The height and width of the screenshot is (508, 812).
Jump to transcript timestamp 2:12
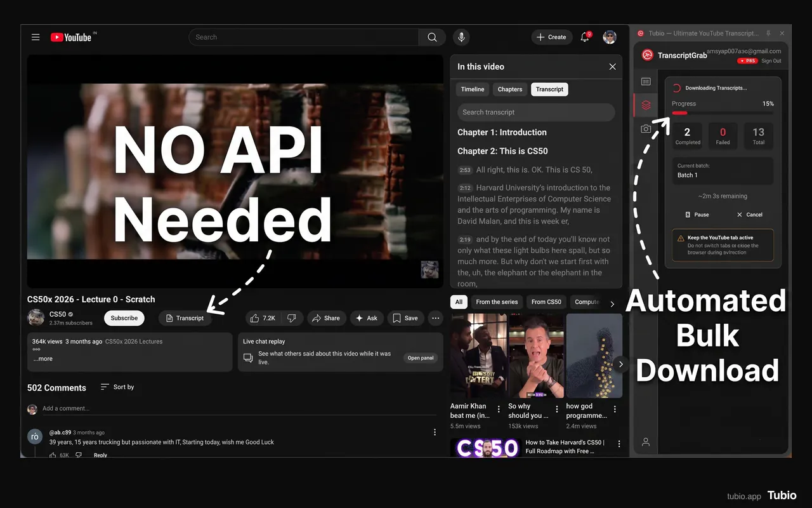pos(465,188)
